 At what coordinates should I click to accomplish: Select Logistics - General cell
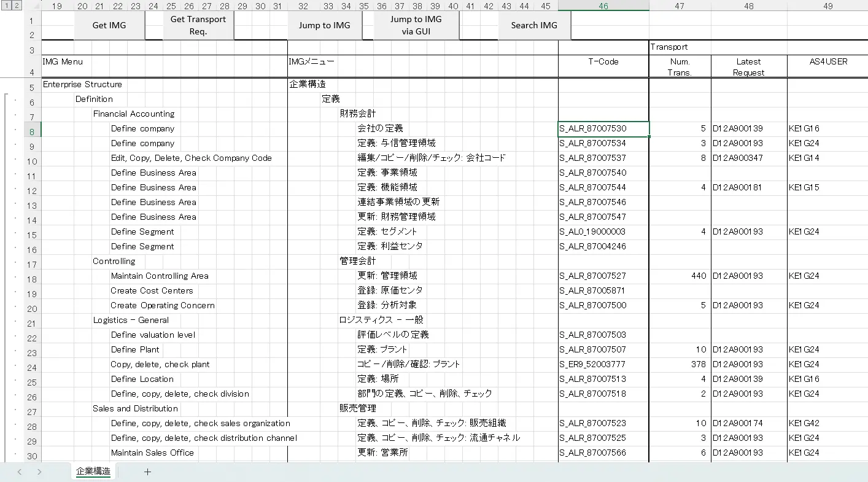(131, 321)
